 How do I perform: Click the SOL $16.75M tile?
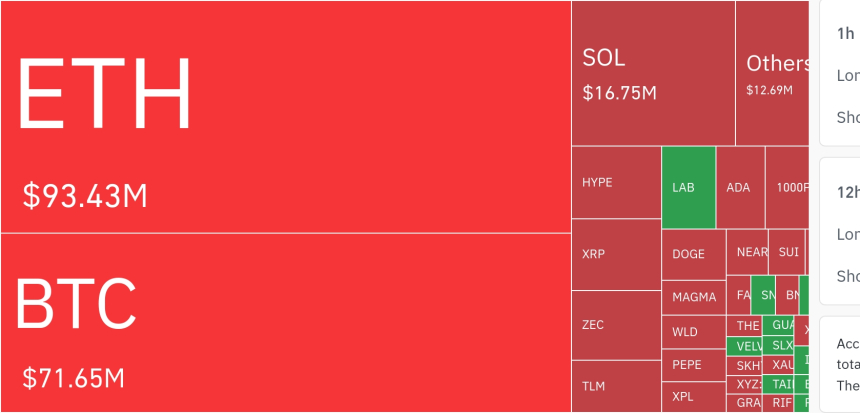click(x=653, y=73)
